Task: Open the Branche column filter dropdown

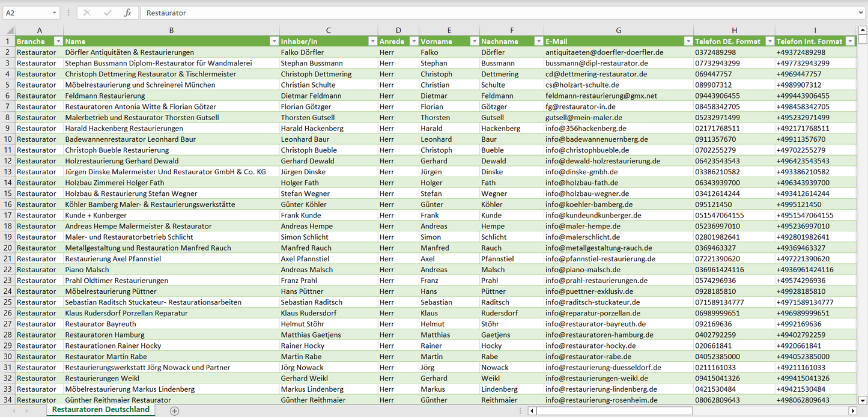Action: pos(58,41)
